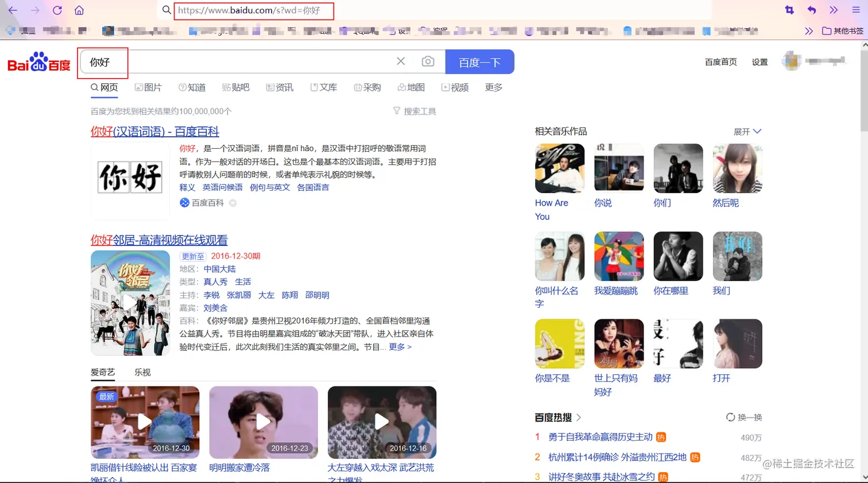The height and width of the screenshot is (483, 868).
Task: Open the screenshot tool in the browser toolbar
Action: pos(790,10)
